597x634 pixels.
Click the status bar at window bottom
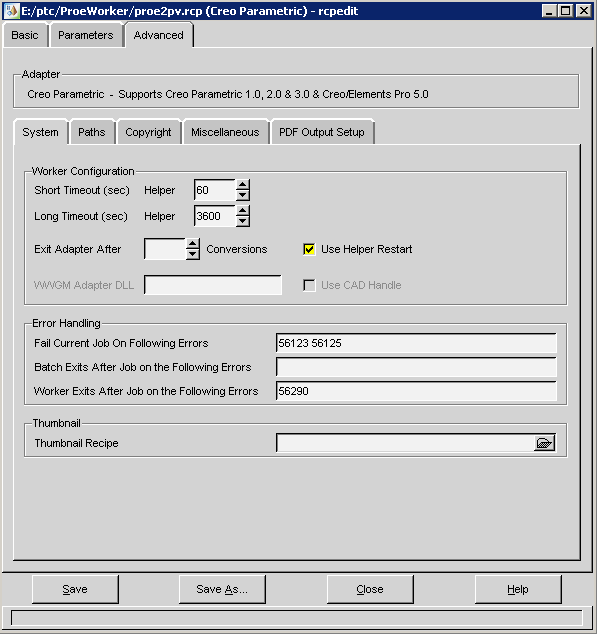[x=296, y=618]
